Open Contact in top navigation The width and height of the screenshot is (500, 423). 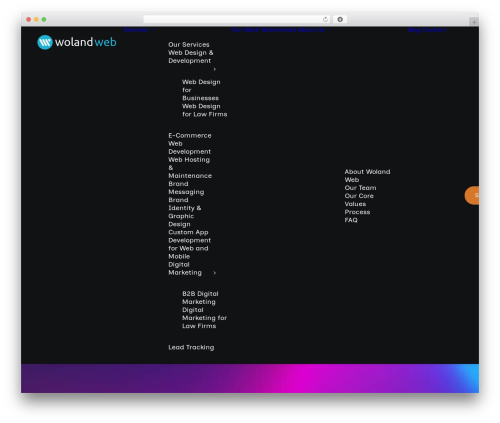point(434,30)
